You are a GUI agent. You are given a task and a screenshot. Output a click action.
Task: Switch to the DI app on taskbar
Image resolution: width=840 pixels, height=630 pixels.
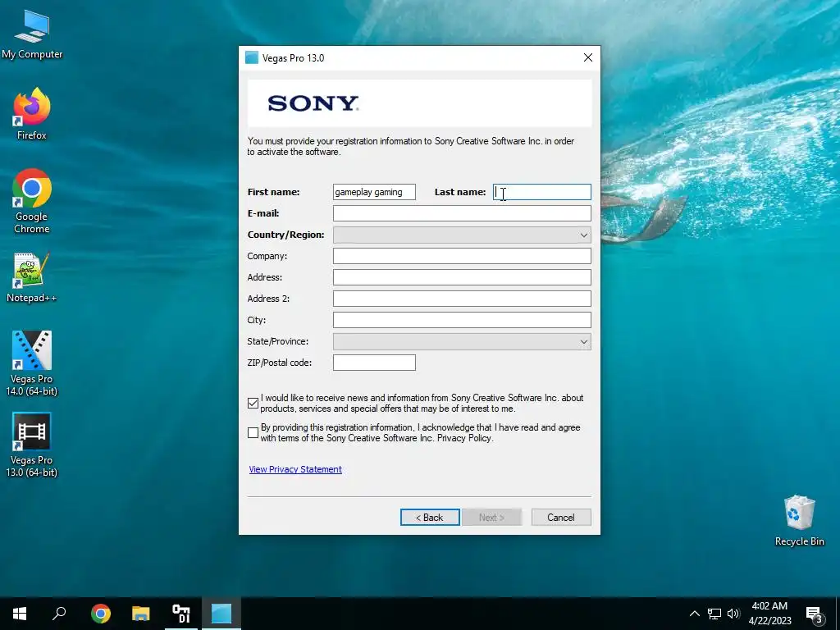tap(181, 614)
